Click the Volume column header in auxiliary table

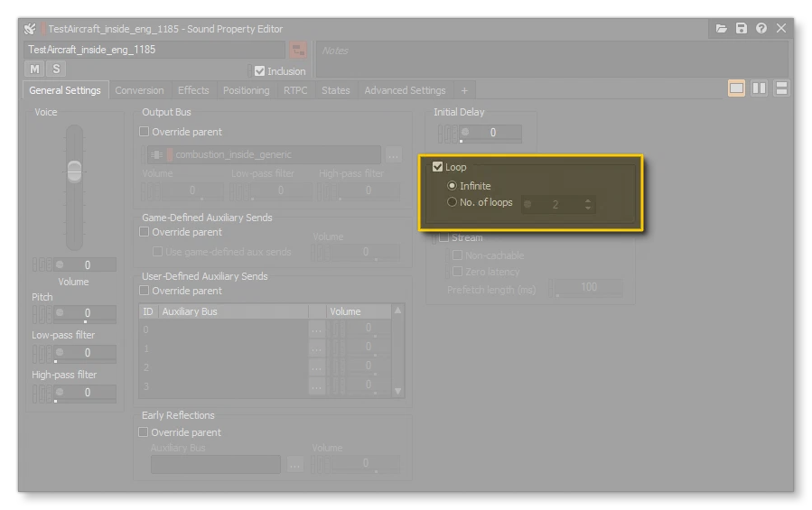359,311
